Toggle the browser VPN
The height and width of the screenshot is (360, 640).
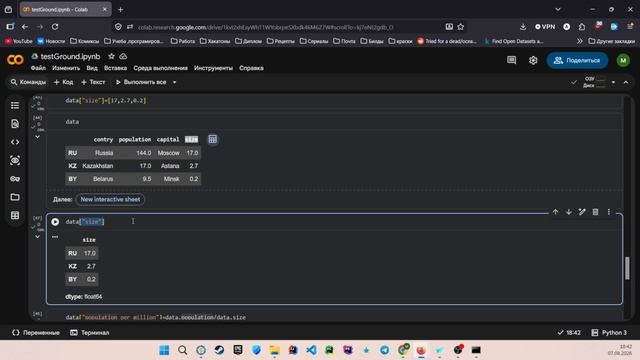[x=545, y=27]
